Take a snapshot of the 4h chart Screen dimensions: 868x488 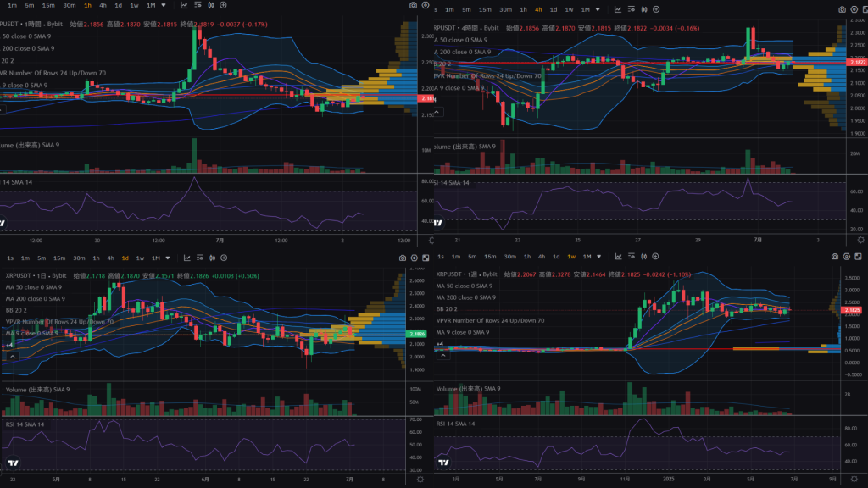[x=842, y=9]
